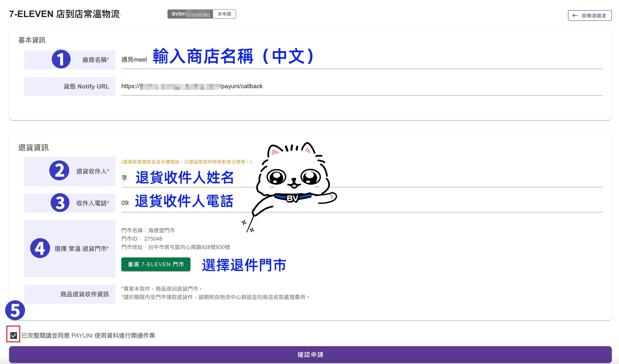Click the 已完整閱讀並同意 PAYUNi agreement label
The width and height of the screenshot is (619, 364).
point(88,336)
